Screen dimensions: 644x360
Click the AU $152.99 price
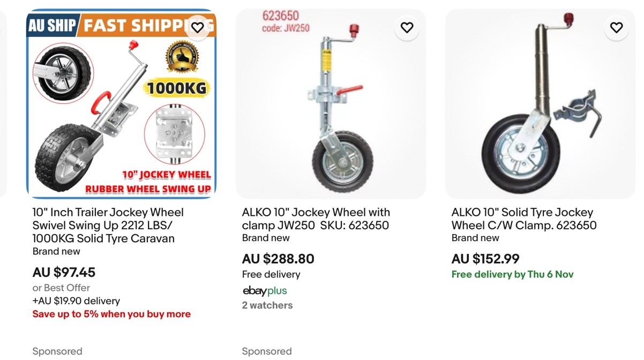(485, 259)
